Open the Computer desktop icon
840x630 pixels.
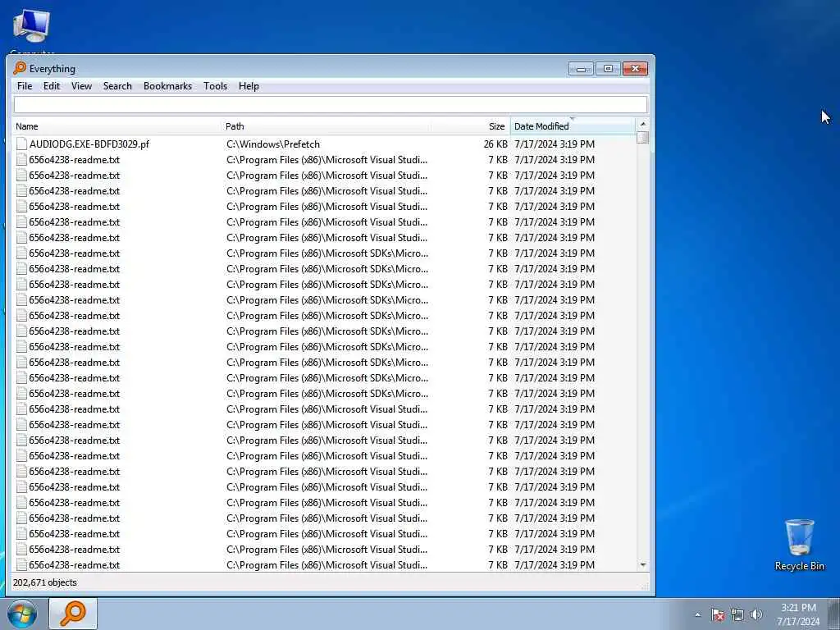32,27
